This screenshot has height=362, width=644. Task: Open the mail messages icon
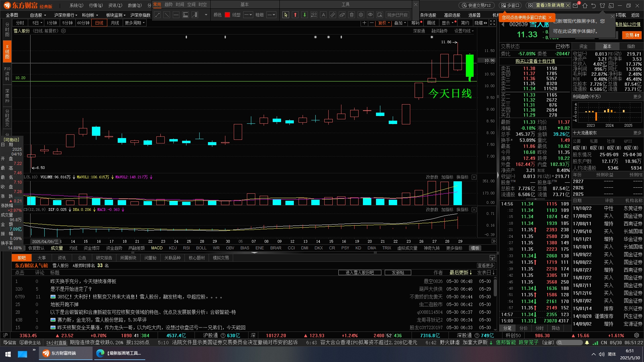coord(576,5)
